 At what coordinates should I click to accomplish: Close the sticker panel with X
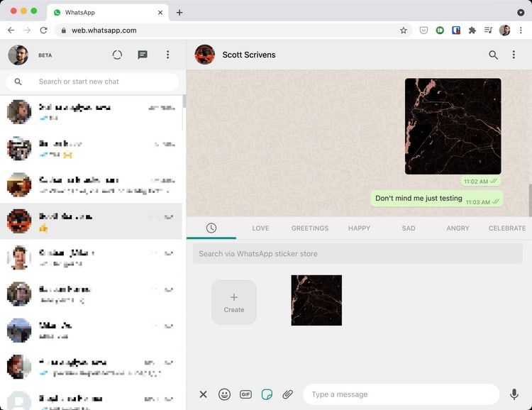click(203, 394)
